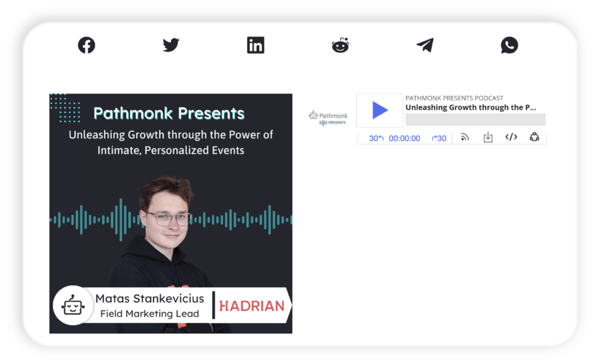Screen dimensions: 595x364
Task: Share the episode on Facebook
Action: click(87, 45)
